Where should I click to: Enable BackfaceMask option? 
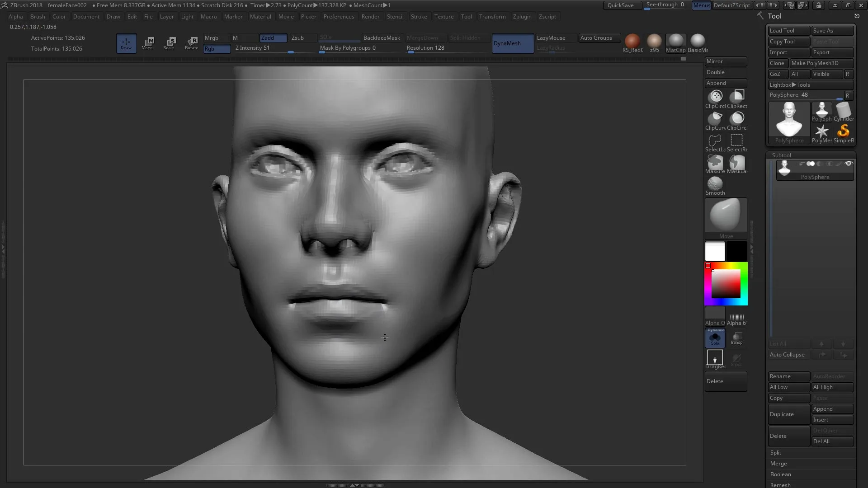pos(382,38)
